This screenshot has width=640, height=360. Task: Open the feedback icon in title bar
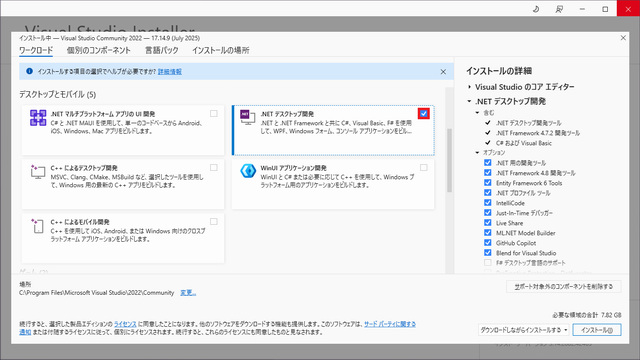coord(559,9)
